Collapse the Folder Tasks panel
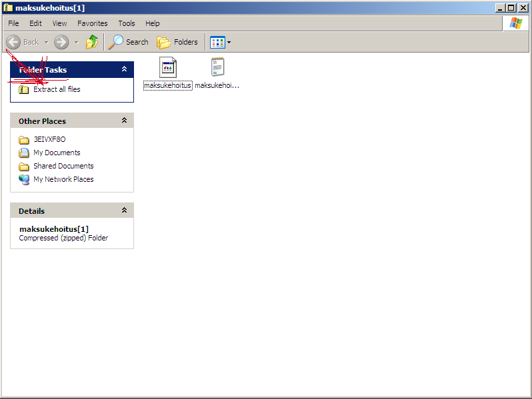532x399 pixels. (x=124, y=69)
